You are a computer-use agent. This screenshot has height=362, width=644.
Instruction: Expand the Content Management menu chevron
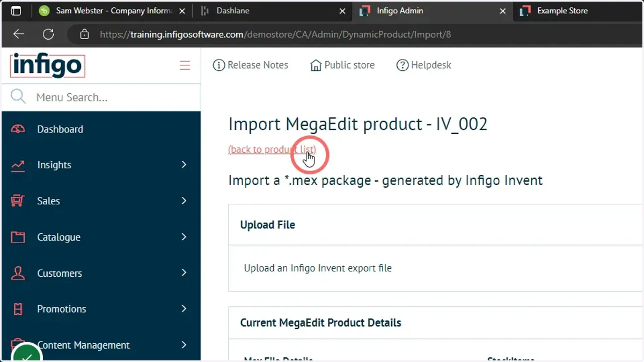point(184,344)
